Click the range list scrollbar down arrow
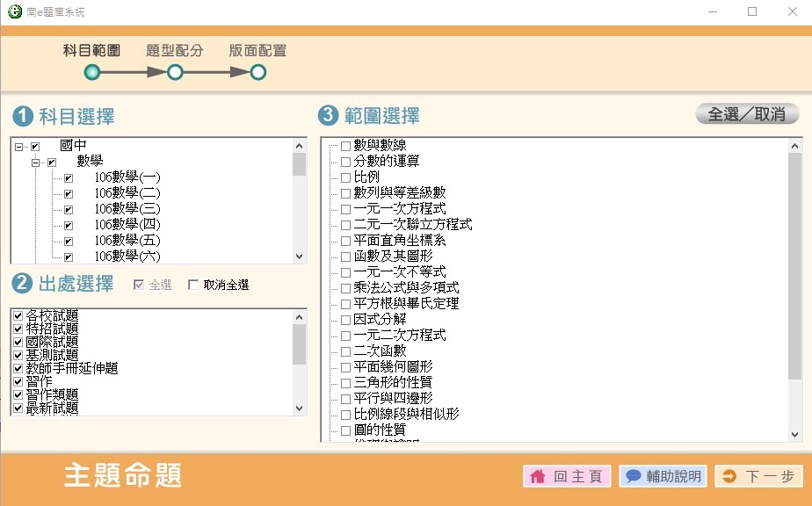This screenshot has width=812, height=506. pos(794,434)
